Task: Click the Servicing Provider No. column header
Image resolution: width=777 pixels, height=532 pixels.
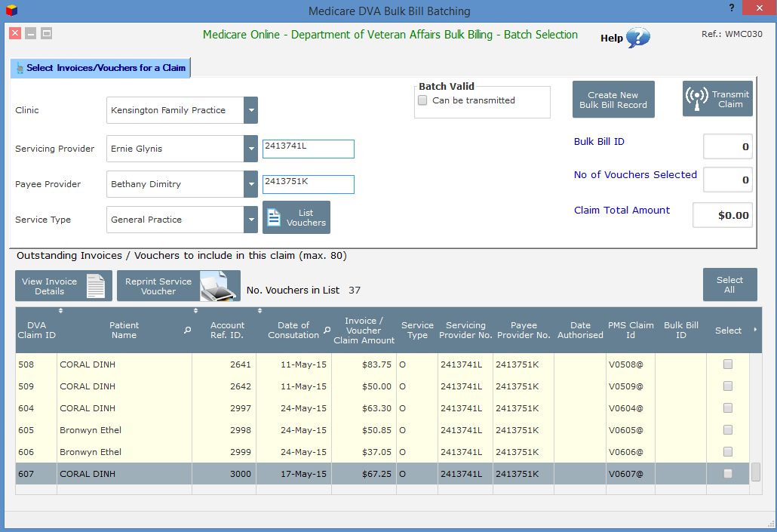Action: (465, 331)
